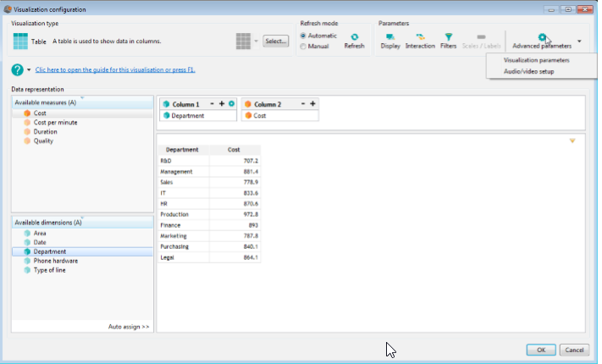Image resolution: width=602 pixels, height=364 pixels.
Task: Click the Cost icon in Column 2
Action: tap(248, 116)
